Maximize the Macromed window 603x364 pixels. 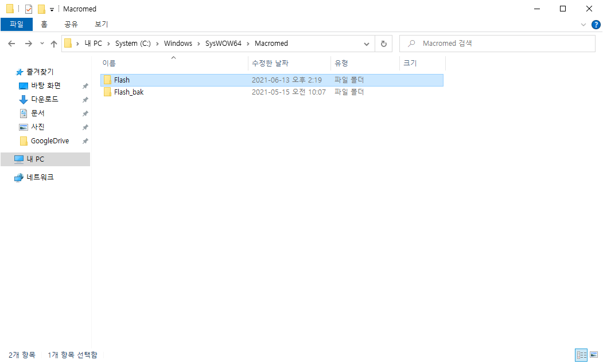coord(563,9)
